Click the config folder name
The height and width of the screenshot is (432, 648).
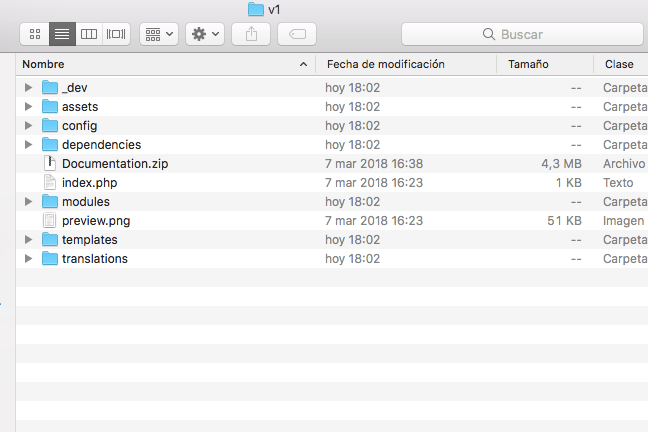(80, 126)
